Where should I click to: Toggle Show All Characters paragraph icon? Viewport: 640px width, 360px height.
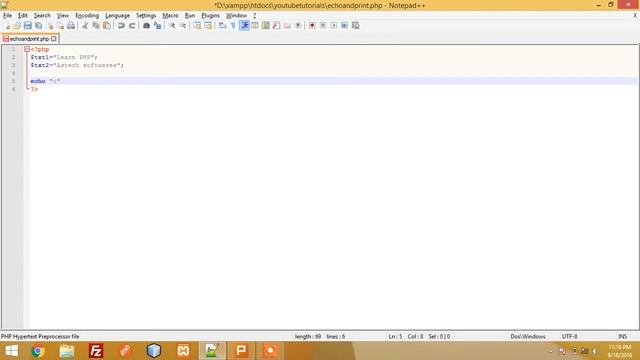click(233, 25)
